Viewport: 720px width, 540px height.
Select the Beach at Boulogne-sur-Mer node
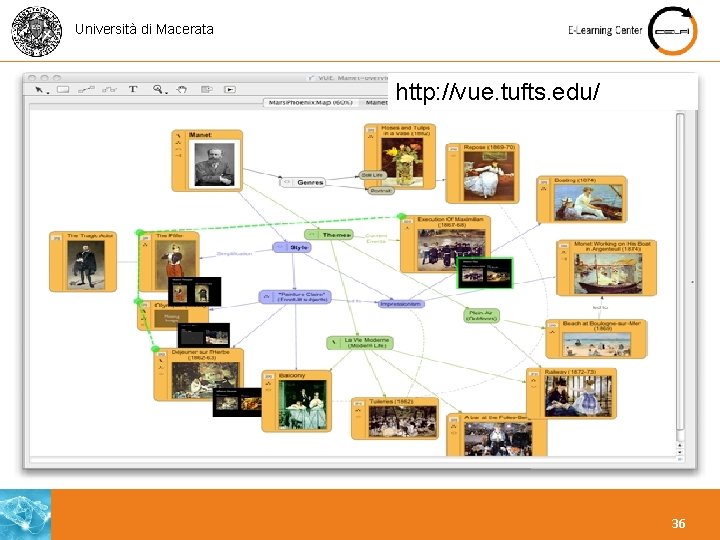596,339
